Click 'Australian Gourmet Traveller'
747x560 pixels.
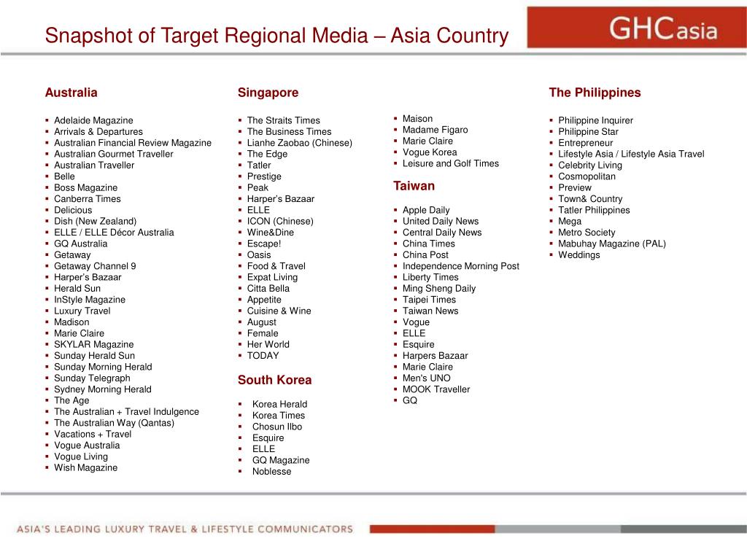[113, 154]
